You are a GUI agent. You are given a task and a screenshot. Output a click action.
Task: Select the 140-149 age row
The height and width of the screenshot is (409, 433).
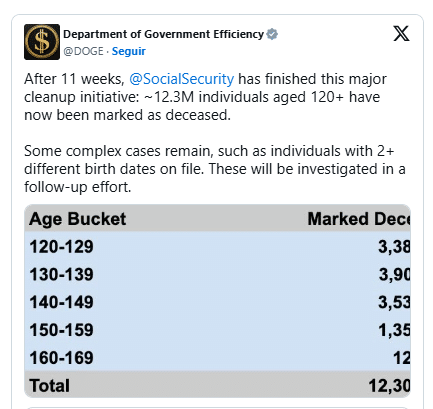tap(218, 302)
